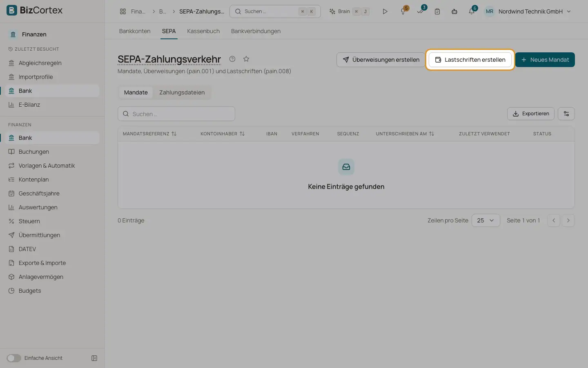
Task: Click the Zuletzt verwendet column header
Action: [484, 134]
